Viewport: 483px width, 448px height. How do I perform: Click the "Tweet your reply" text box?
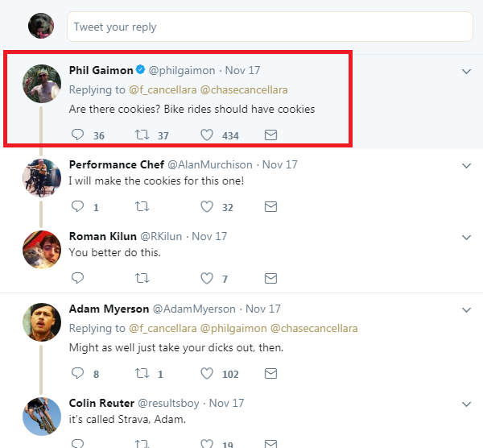pos(269,27)
